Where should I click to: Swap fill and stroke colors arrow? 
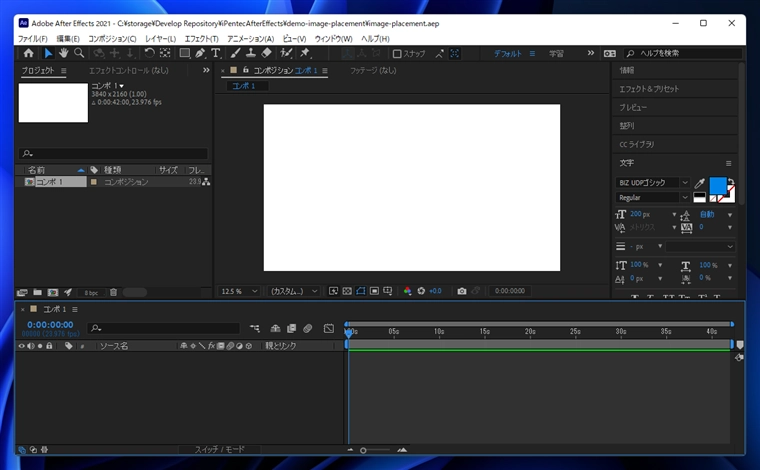point(731,182)
